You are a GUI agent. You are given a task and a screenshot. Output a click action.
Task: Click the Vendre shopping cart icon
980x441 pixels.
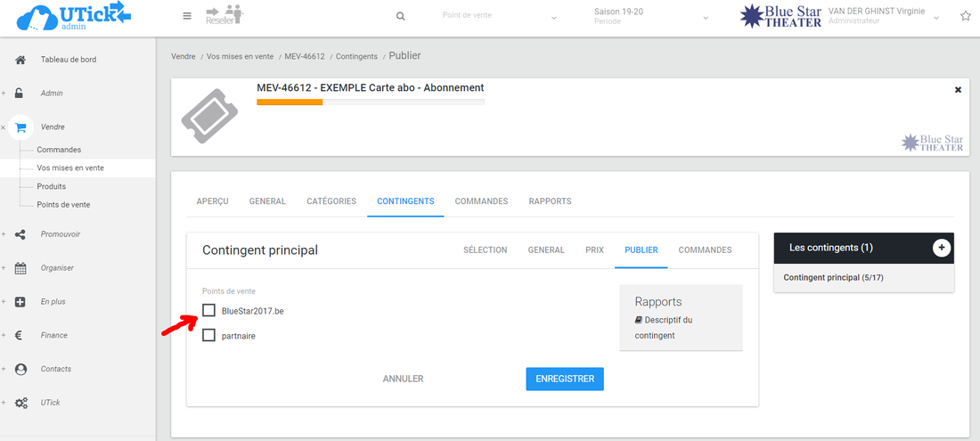20,127
